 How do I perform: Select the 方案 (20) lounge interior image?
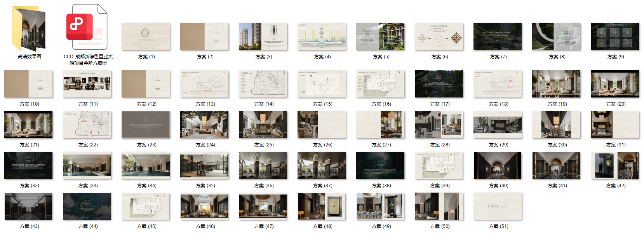point(615,84)
